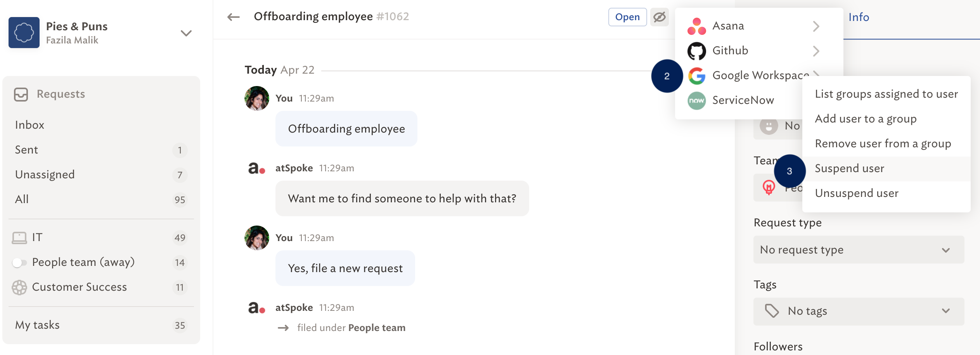Click the Open status button
Viewport: 980px width, 355px height.
627,17
